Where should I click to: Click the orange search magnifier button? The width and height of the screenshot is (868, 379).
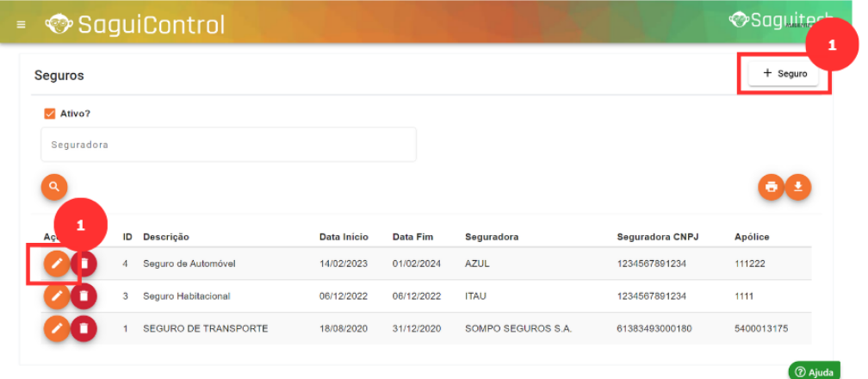pyautogui.click(x=54, y=186)
